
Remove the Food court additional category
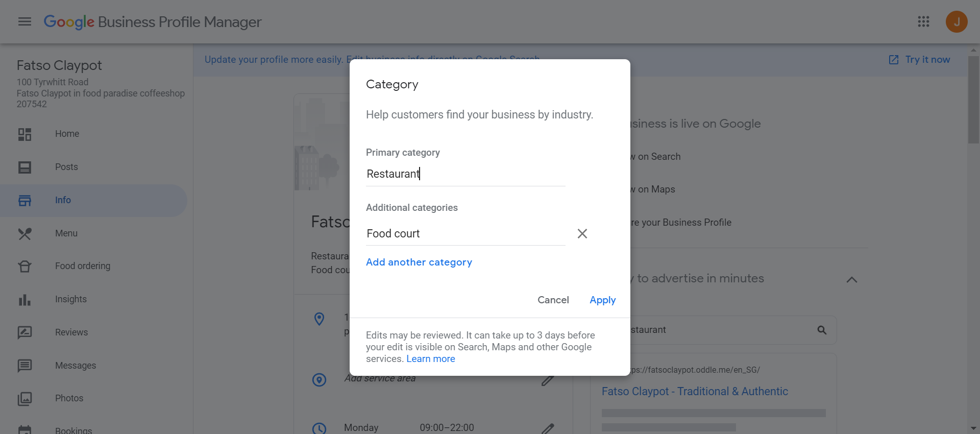(582, 233)
